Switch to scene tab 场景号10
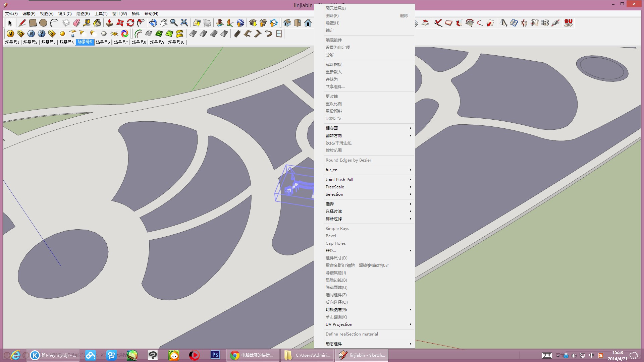Viewport: 644px width, 362px height. (x=176, y=42)
